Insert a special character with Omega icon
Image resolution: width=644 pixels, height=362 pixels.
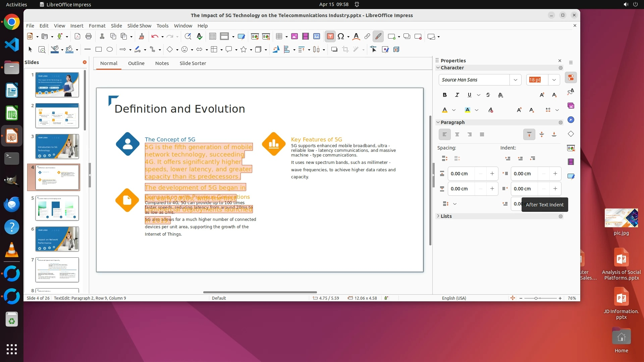(341, 37)
